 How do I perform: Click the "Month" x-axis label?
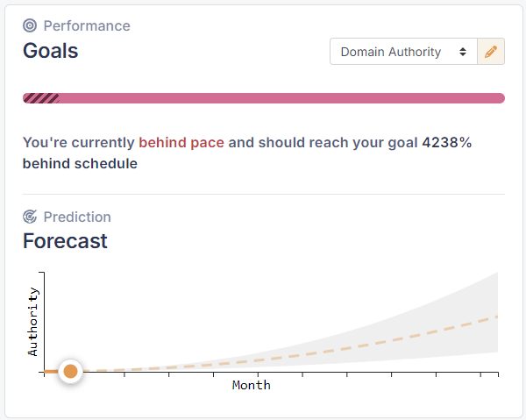pyautogui.click(x=252, y=385)
